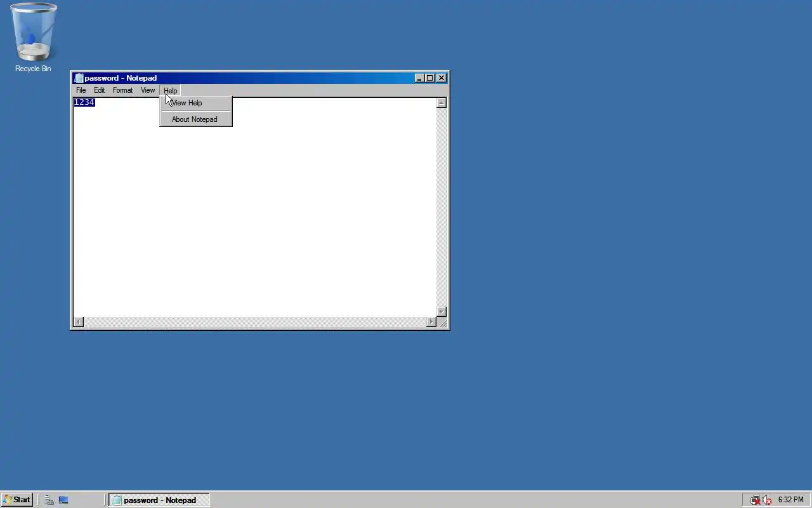Click the vertical scrollbar down arrow
Viewport: 812px width, 508px height.
(x=442, y=312)
